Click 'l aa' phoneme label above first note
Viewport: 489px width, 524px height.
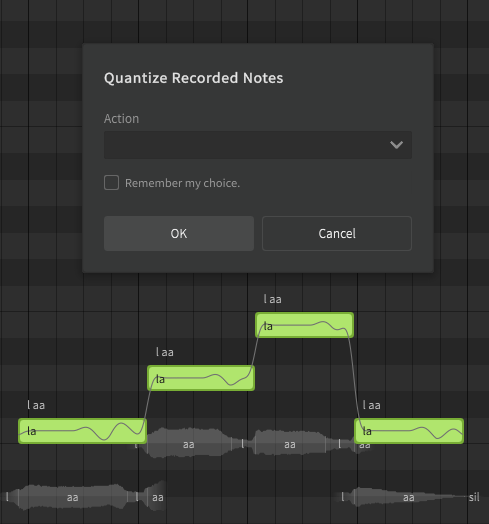pos(36,405)
